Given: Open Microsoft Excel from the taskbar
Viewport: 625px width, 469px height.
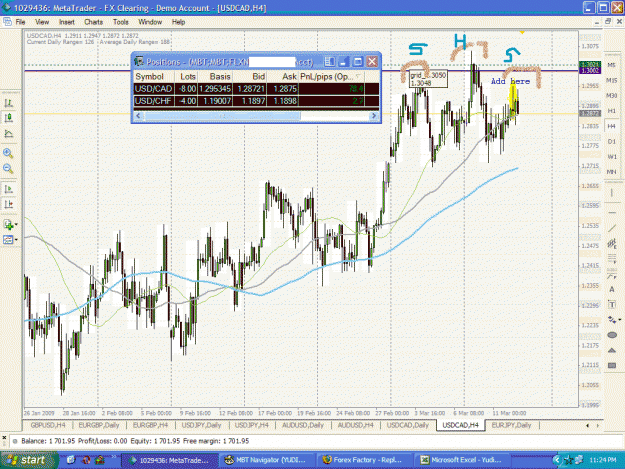Looking at the screenshot, I should pyautogui.click(x=463, y=460).
